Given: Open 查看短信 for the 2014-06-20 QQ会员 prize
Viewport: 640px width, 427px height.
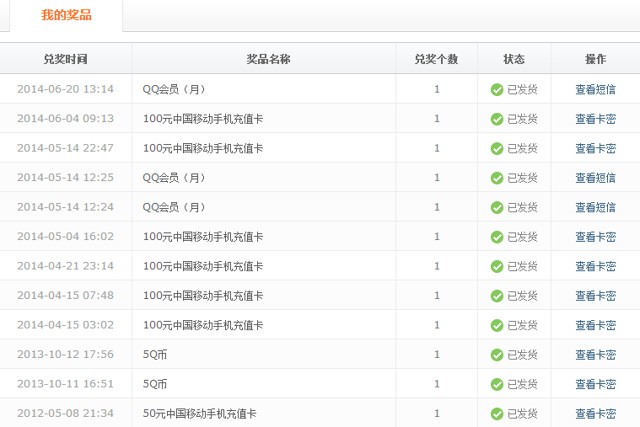Looking at the screenshot, I should (595, 89).
